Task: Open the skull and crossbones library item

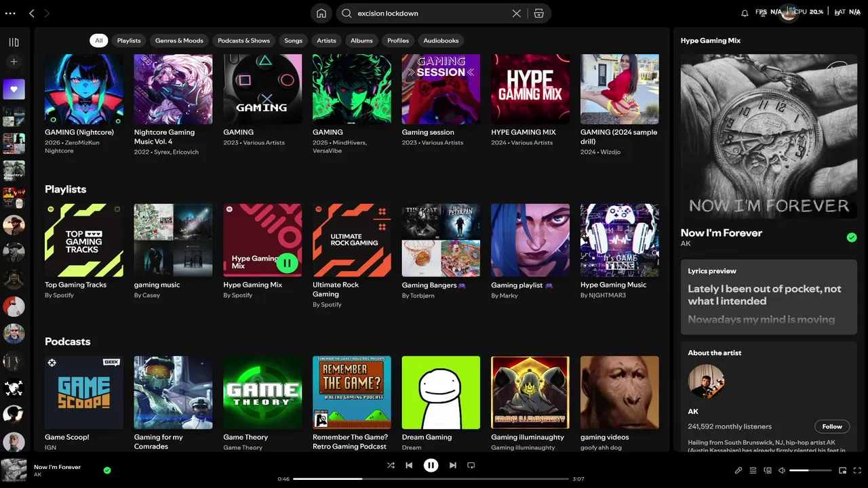Action: pyautogui.click(x=14, y=388)
